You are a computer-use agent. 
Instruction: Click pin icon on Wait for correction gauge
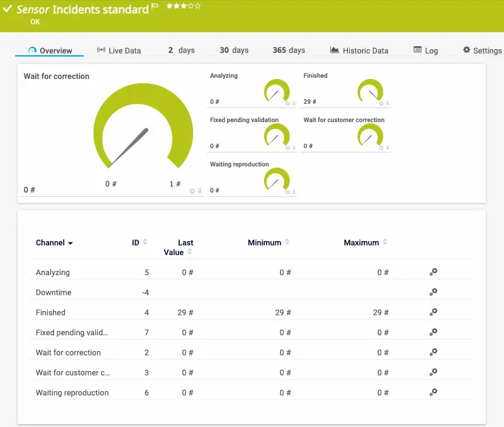[199, 191]
